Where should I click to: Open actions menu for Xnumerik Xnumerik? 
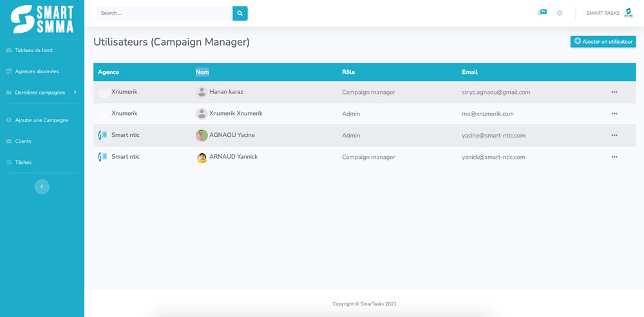click(x=614, y=114)
